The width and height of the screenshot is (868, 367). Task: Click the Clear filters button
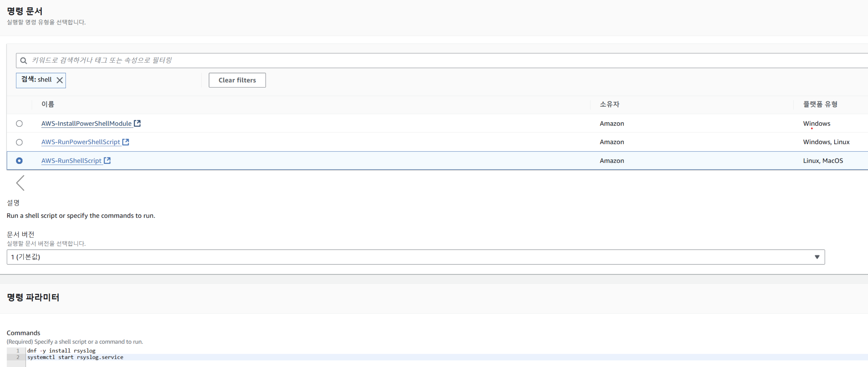[x=237, y=80]
